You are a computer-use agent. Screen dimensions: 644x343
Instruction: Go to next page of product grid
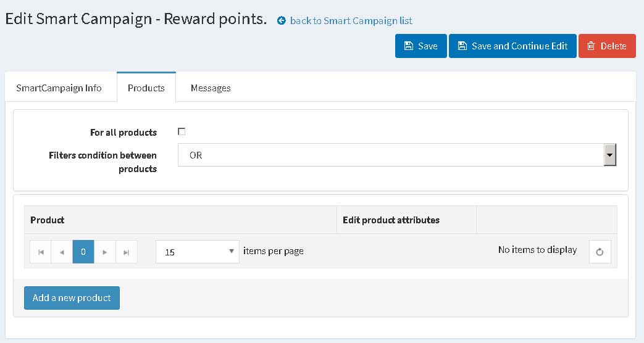coord(105,252)
